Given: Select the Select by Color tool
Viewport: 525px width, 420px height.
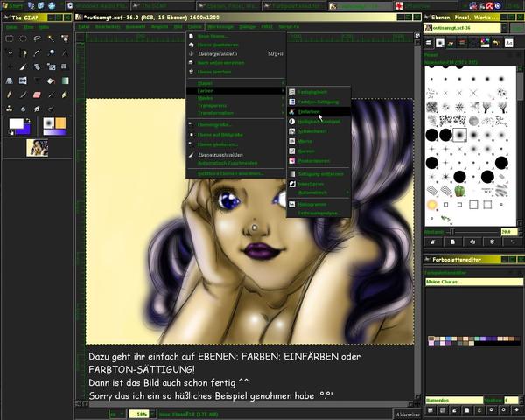Looking at the screenshot, I should 65,38.
